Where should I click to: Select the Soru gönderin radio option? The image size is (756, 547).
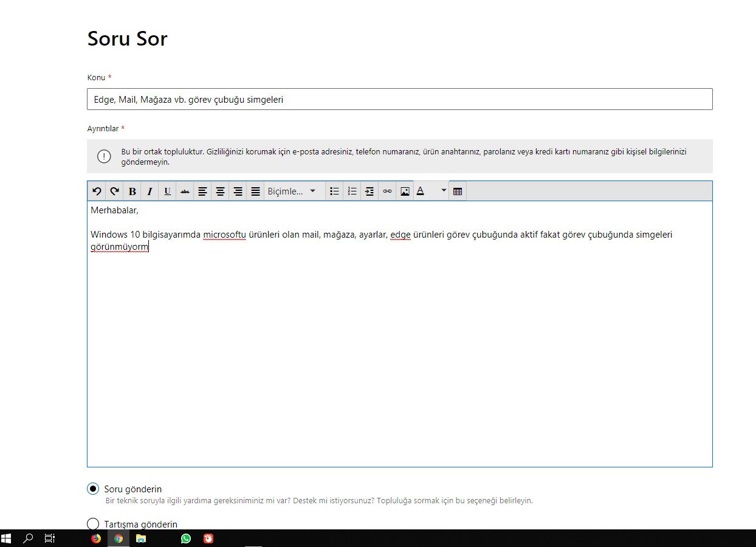click(x=93, y=489)
